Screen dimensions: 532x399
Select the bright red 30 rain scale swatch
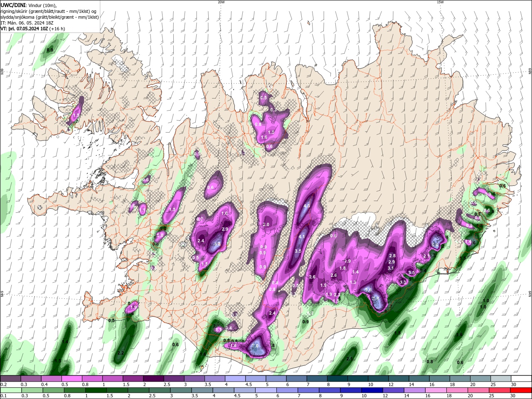(x=521, y=390)
